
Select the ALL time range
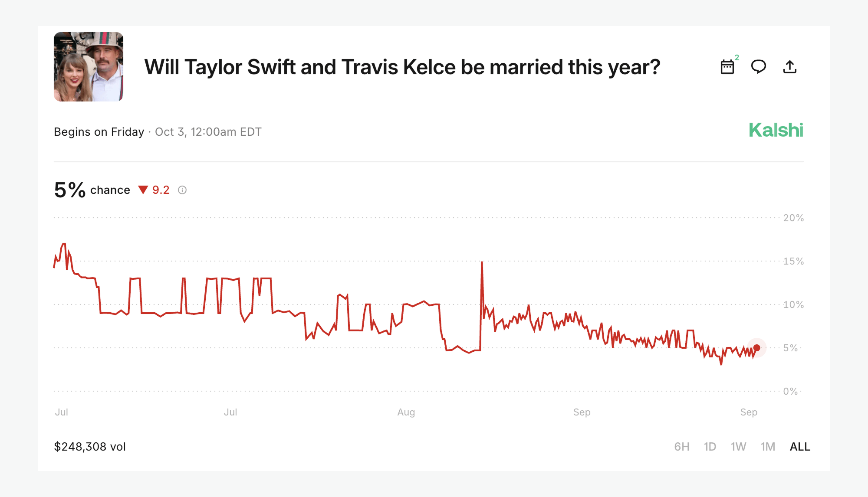(800, 447)
